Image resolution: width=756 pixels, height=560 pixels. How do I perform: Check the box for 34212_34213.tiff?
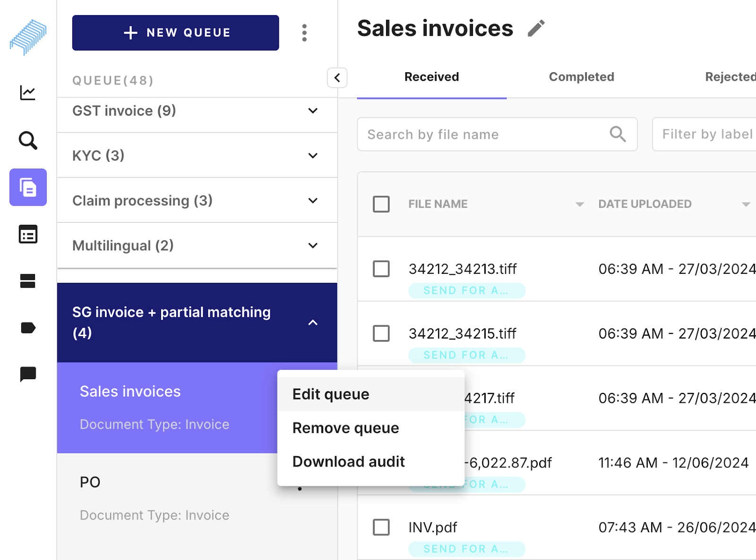[381, 269]
